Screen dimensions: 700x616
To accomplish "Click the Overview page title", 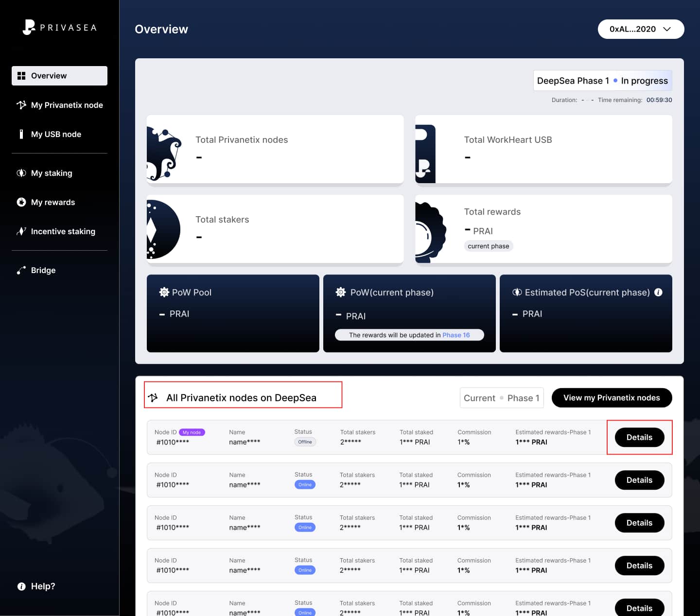I will pos(161,29).
